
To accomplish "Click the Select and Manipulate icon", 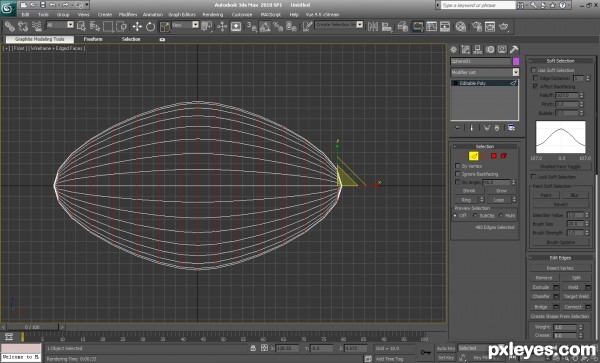I will pyautogui.click(x=222, y=26).
